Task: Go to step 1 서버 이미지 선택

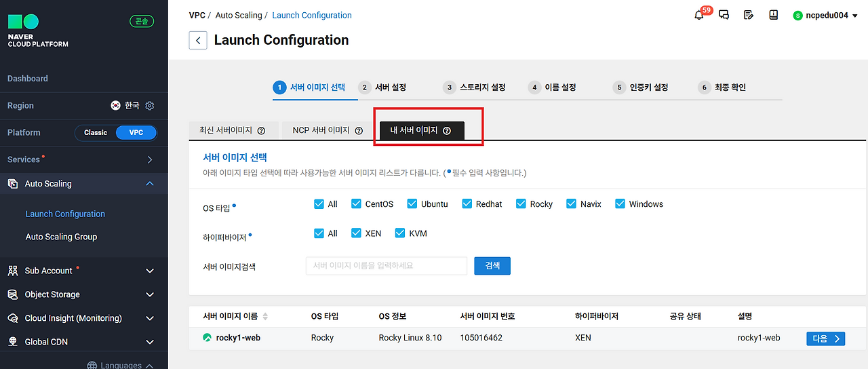Action: (x=309, y=87)
